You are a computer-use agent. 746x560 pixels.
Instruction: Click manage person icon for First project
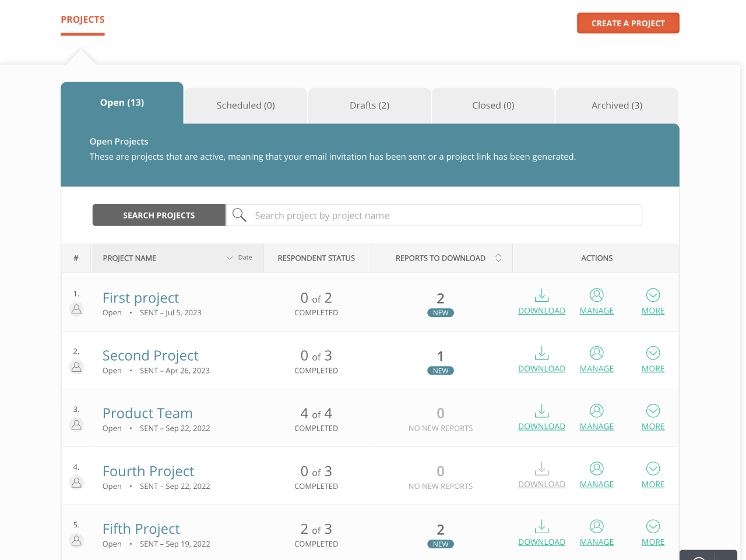[x=597, y=295]
